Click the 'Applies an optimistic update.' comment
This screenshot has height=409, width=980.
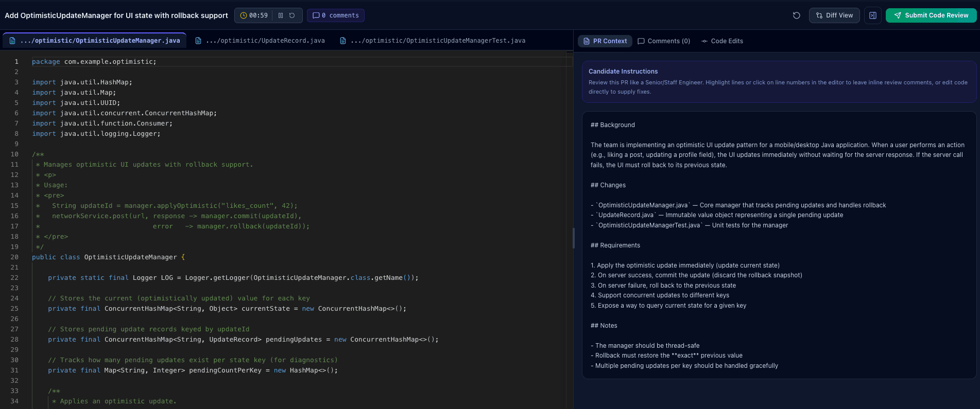[118, 401]
